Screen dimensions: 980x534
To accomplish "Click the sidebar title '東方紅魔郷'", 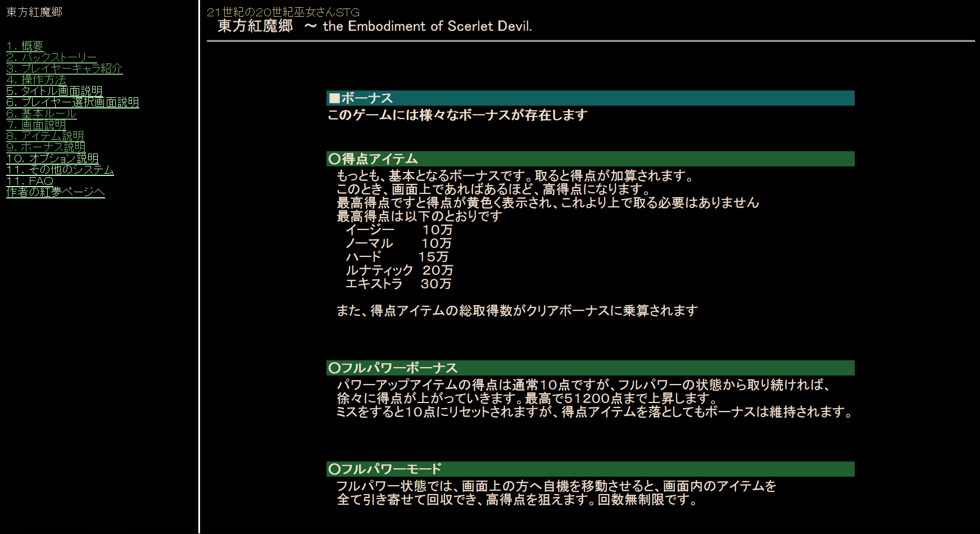I will 34,12.
